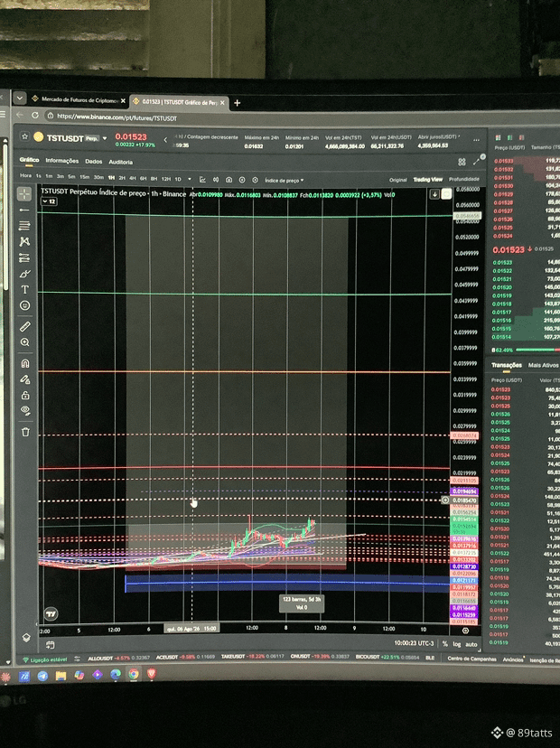Open the 10:00:23 UTC-3 timezone menu
The image size is (560, 748).
414,643
